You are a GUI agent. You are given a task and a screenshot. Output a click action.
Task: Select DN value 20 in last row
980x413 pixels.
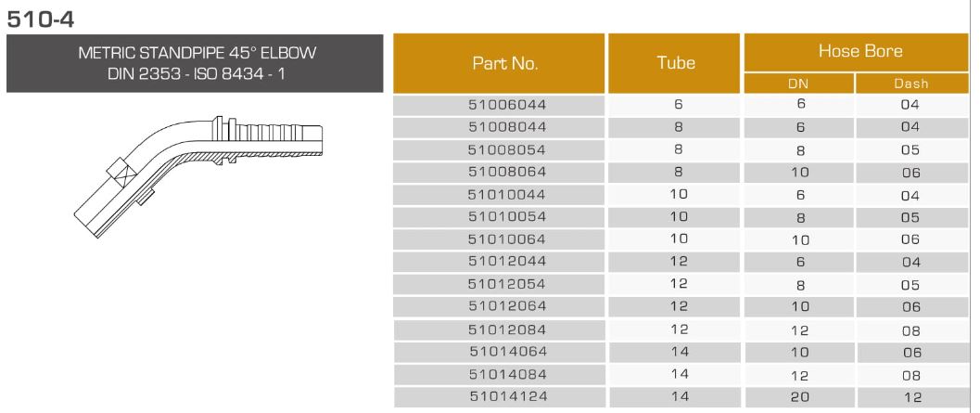798,396
